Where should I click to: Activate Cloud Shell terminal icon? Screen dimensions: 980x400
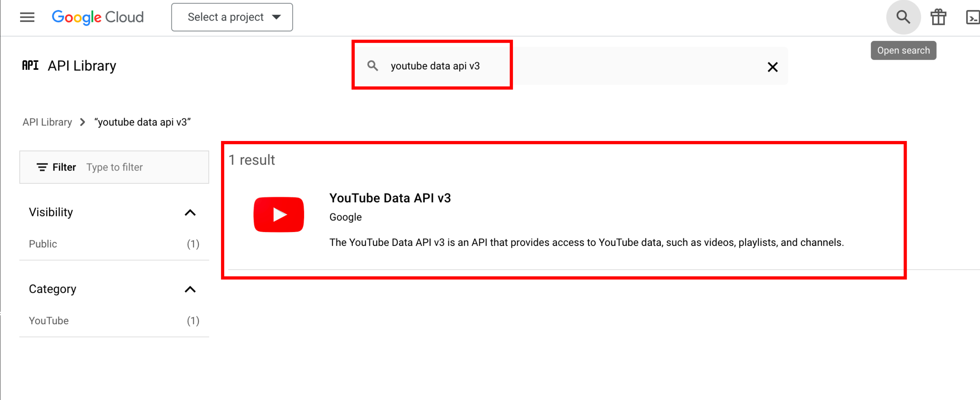coord(972,17)
